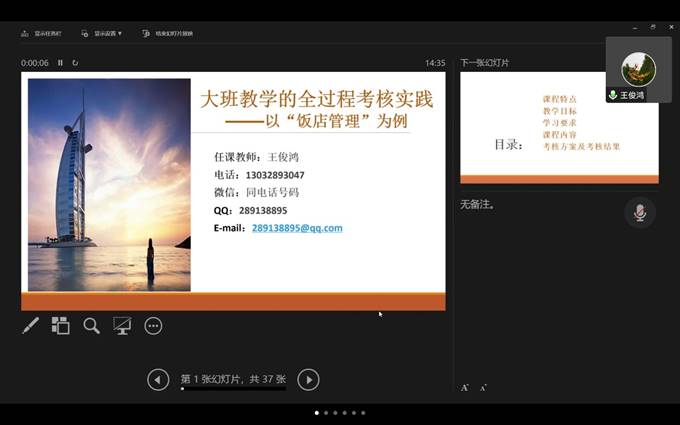
Task: Click Show Taskbar option
Action: point(42,33)
